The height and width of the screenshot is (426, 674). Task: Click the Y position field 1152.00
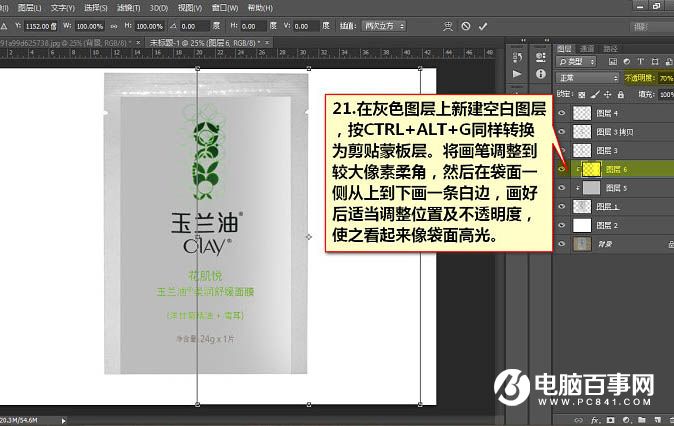[41, 26]
